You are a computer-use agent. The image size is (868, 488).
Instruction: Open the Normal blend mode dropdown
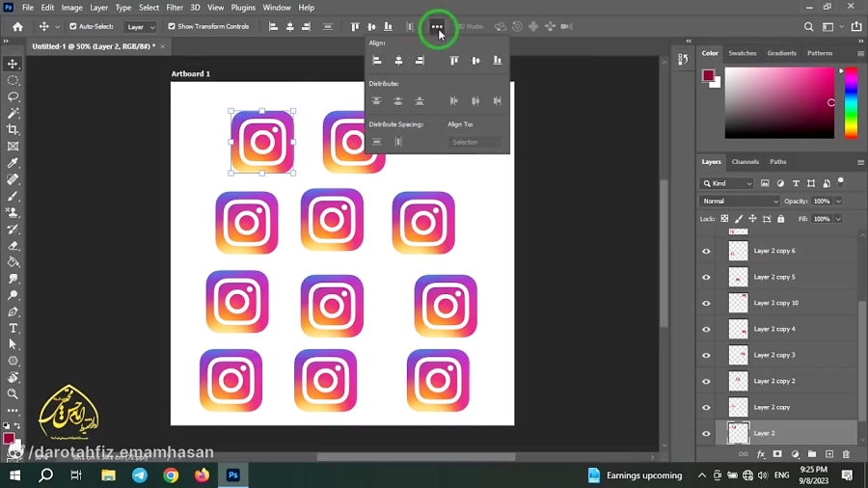click(x=740, y=201)
